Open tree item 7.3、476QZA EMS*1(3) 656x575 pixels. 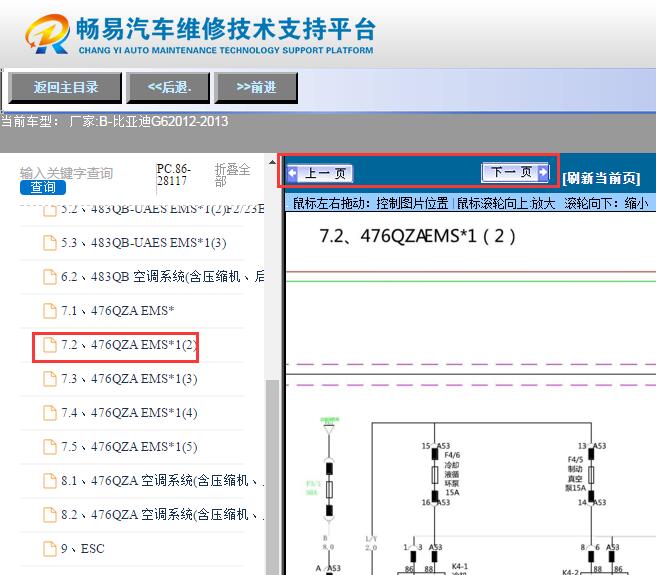pos(129,379)
